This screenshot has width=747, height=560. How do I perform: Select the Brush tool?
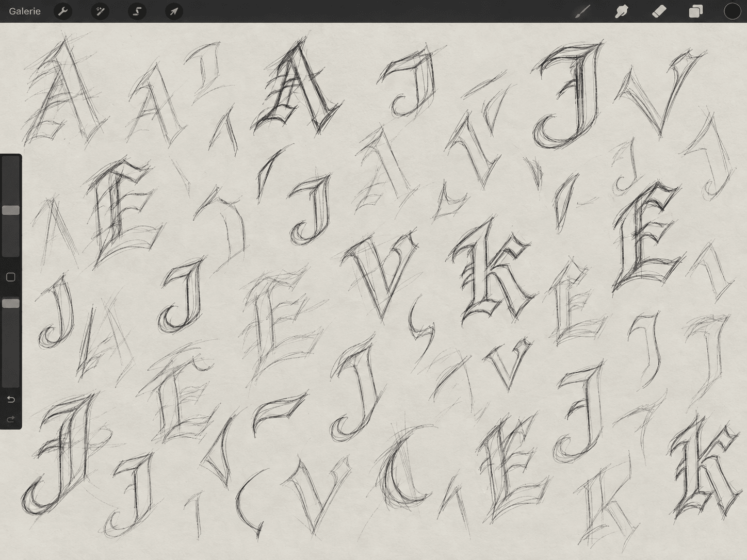(583, 11)
